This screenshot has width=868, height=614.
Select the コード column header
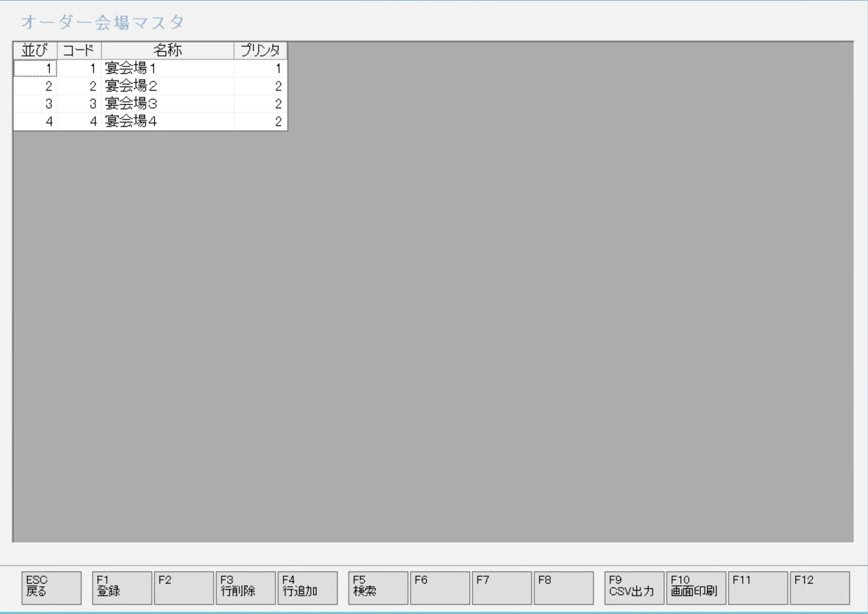tap(79, 50)
